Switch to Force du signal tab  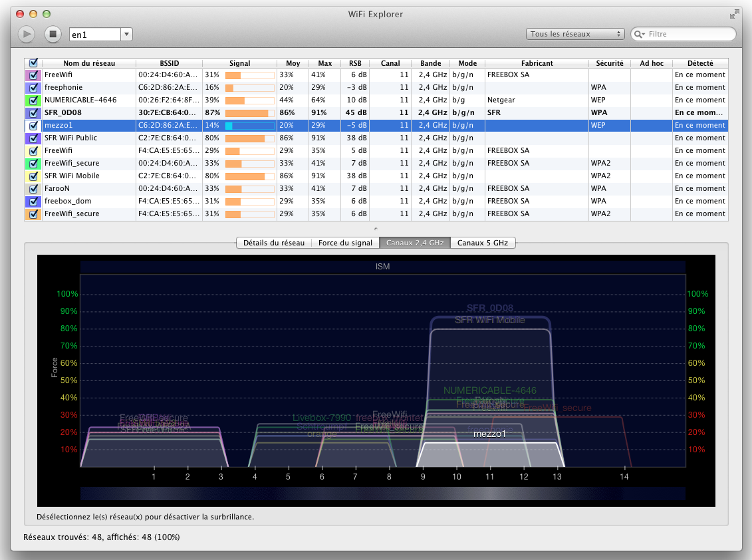tap(345, 243)
